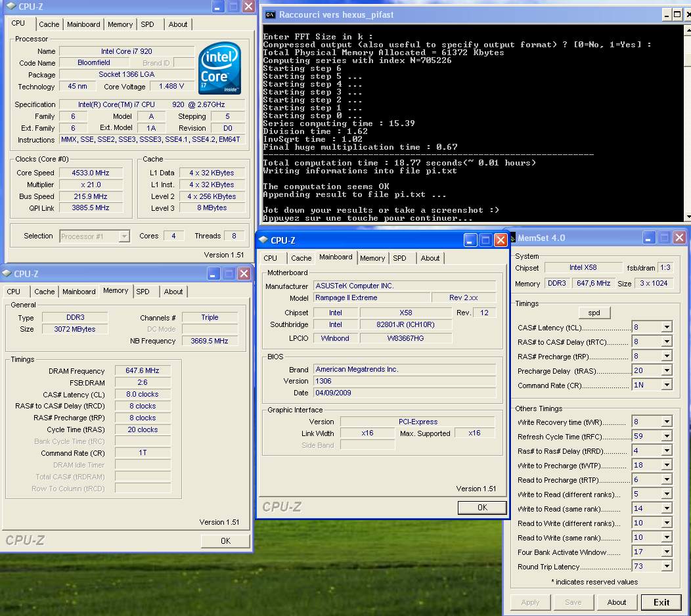Expand the Command Rate (CR) dropdown in MemSet
The image size is (691, 616).
(666, 385)
